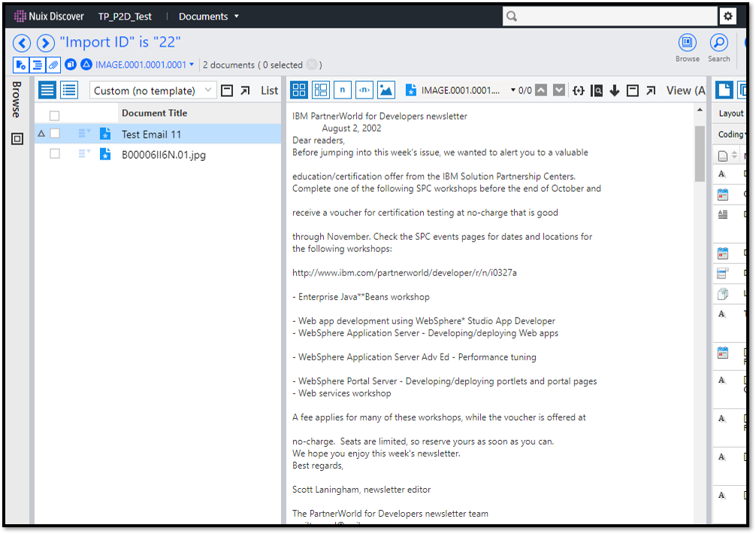Click the blue page icon in the right coding pane
Screen dimensions: 756x534
click(x=724, y=90)
